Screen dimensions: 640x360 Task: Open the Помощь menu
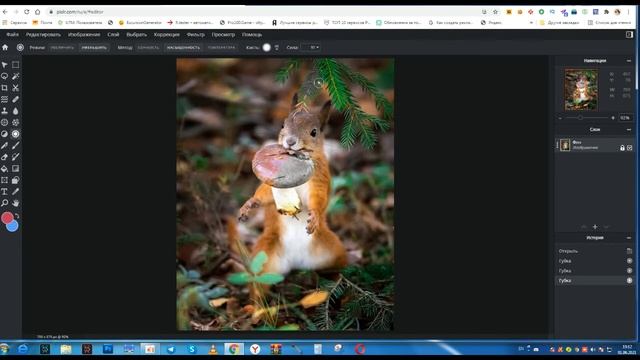click(x=252, y=35)
